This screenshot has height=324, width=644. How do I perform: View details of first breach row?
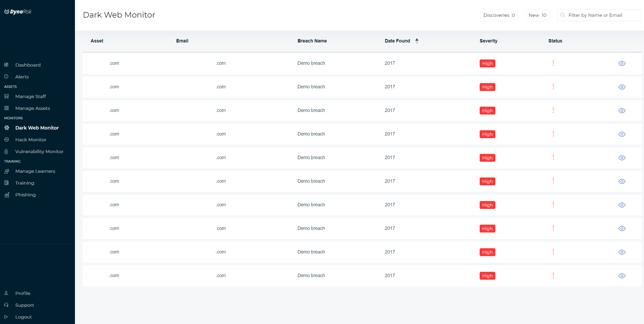pos(622,63)
